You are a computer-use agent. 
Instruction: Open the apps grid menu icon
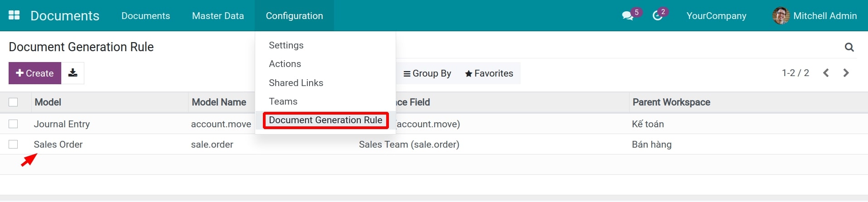[x=14, y=15]
